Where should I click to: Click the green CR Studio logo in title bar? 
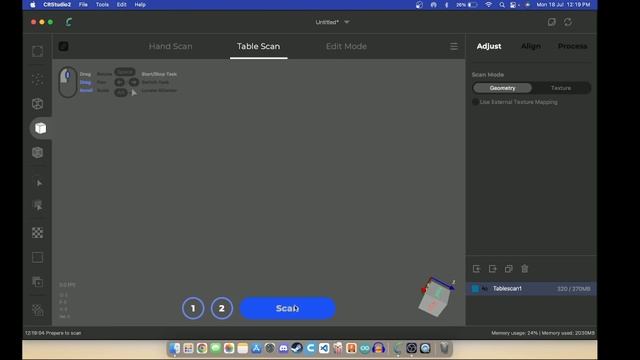(x=69, y=22)
